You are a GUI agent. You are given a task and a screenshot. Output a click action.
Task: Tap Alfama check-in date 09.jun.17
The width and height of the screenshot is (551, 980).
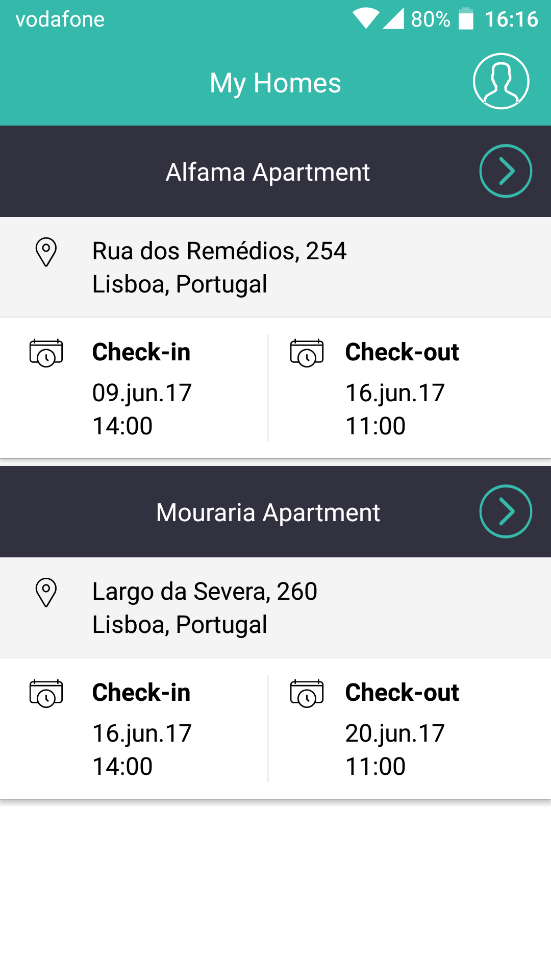[142, 393]
